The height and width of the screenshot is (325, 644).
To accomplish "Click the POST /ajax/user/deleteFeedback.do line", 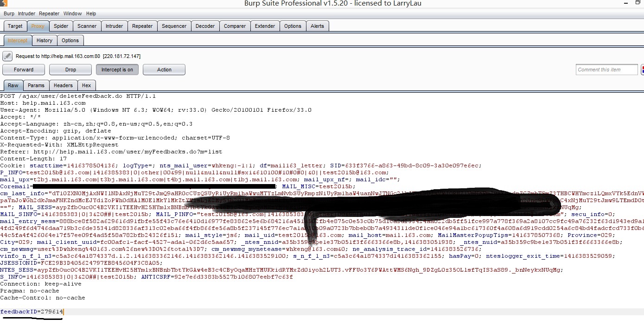I will coord(78,96).
